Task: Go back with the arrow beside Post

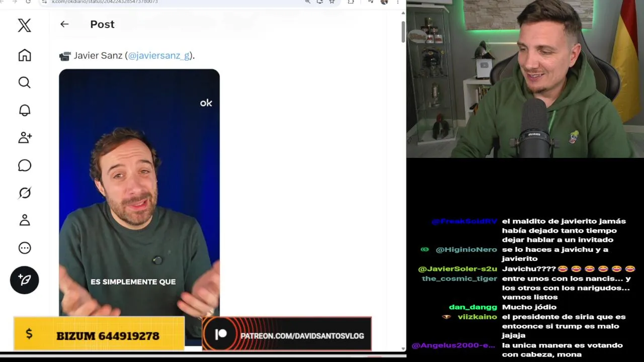Action: click(64, 24)
